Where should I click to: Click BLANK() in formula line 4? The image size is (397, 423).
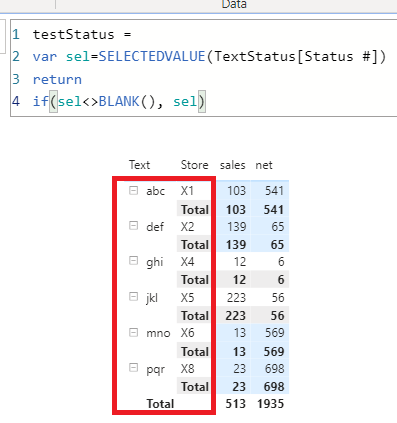click(127, 101)
